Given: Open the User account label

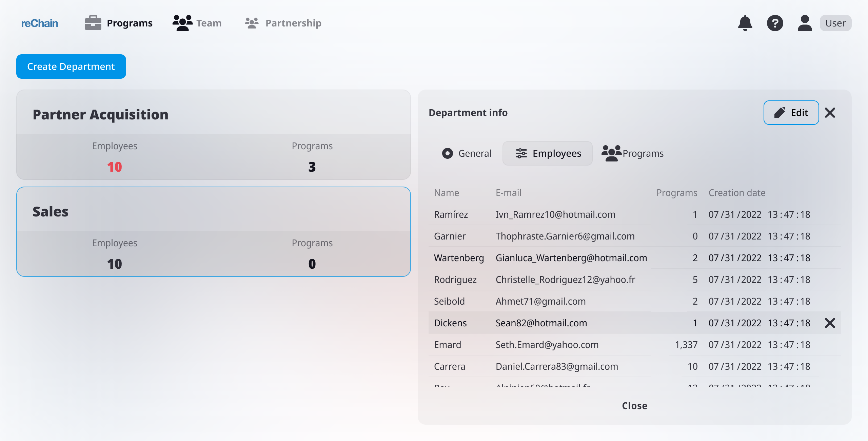Looking at the screenshot, I should click(835, 23).
